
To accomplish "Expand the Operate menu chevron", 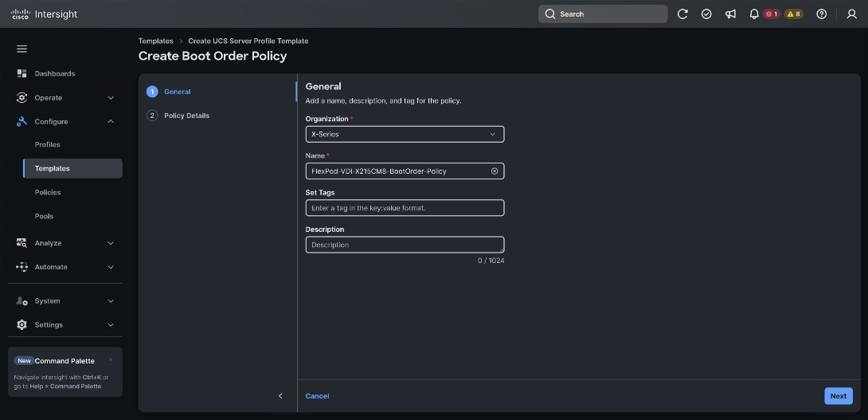I will pos(110,97).
